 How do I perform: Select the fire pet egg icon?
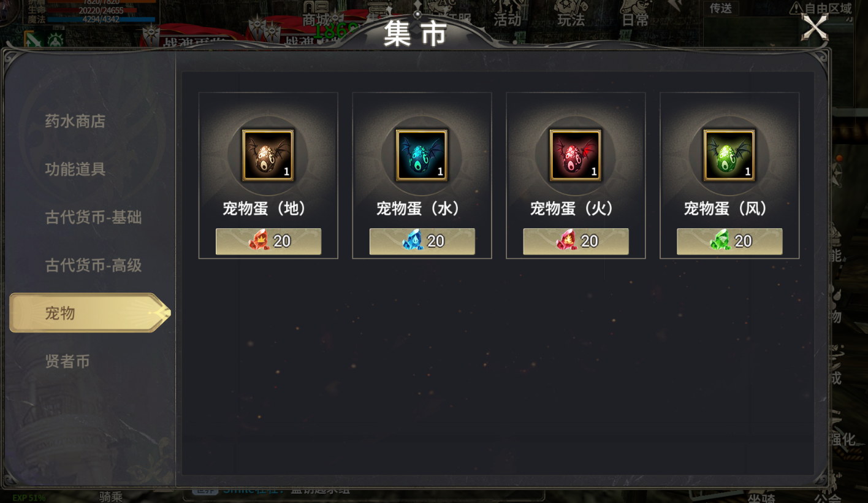576,155
